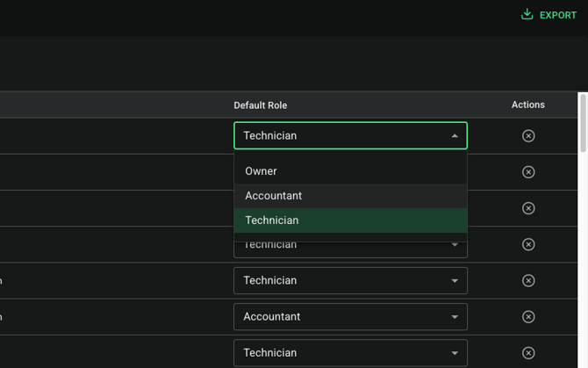The image size is (588, 368).
Task: Open the fifth row's Technician dropdown arrow
Action: point(455,280)
